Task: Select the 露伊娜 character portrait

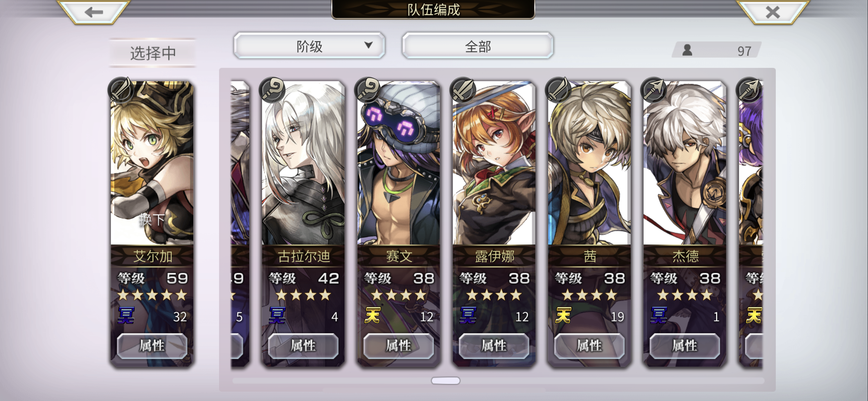Action: click(494, 163)
